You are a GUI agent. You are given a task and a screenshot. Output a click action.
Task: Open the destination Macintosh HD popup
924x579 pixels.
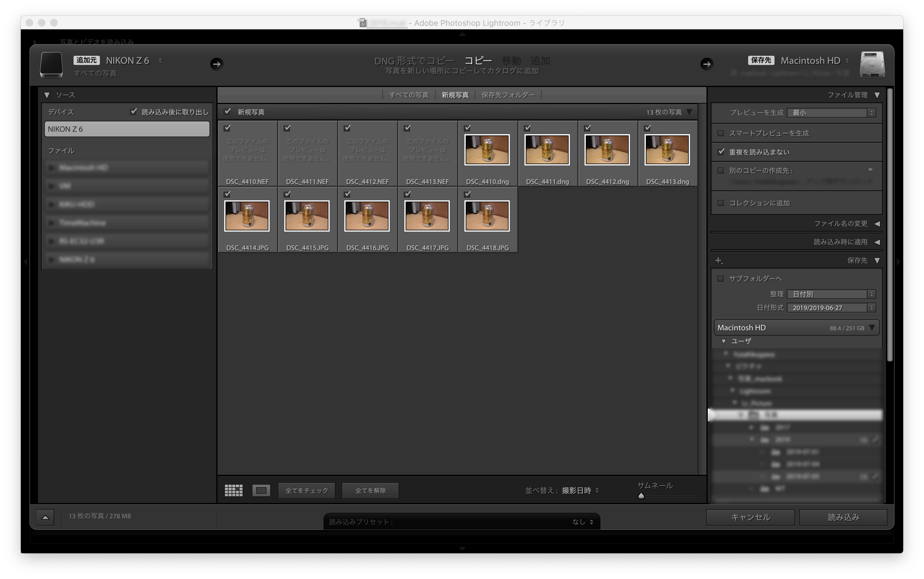click(x=815, y=61)
